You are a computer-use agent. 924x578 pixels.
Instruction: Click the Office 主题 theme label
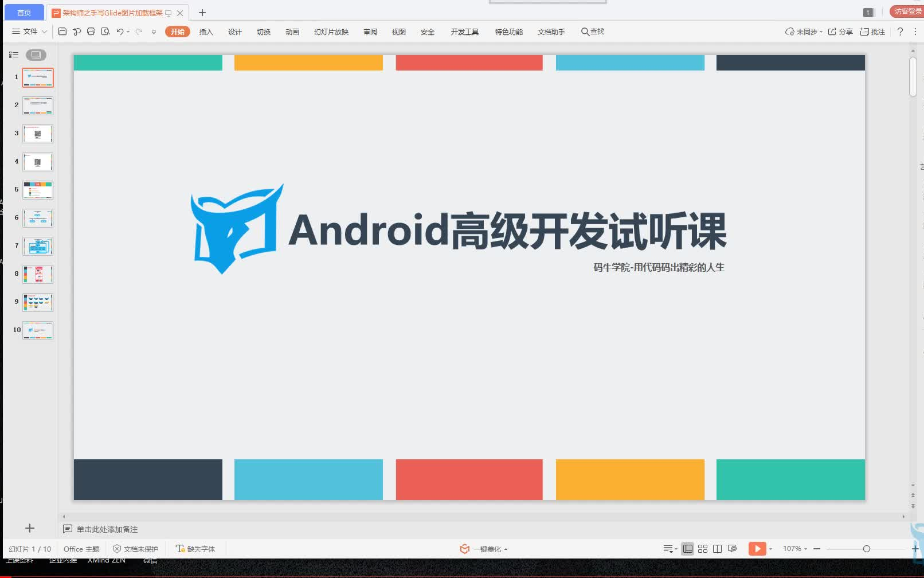tap(81, 549)
